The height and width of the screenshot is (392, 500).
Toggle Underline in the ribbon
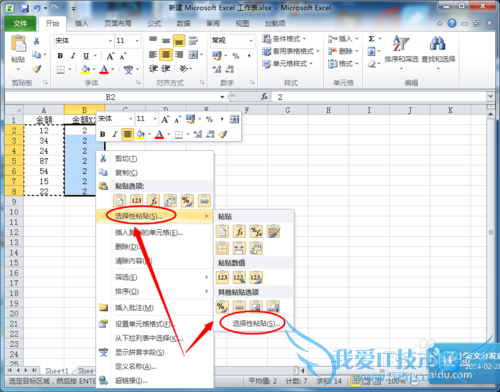[86, 56]
